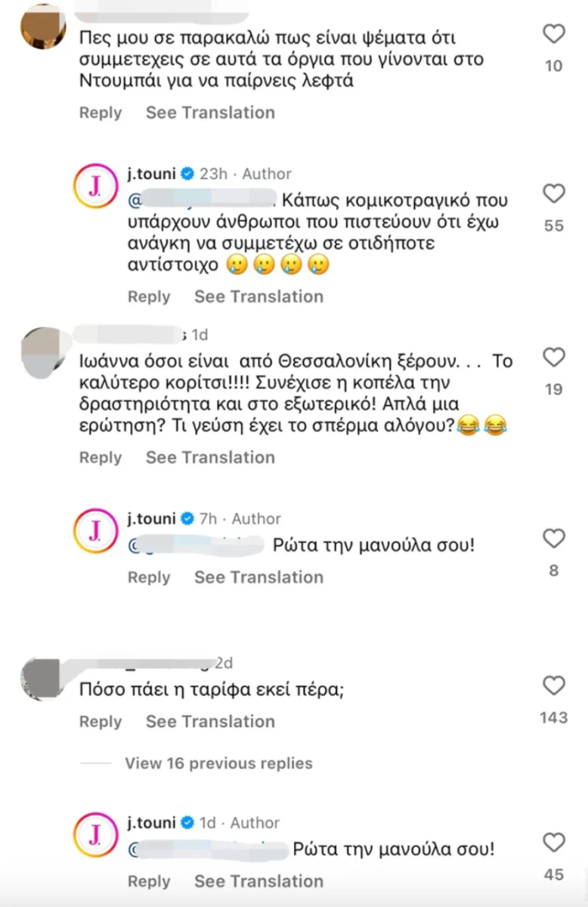Expand View 16 previous replies
The height and width of the screenshot is (907, 588).
[218, 763]
